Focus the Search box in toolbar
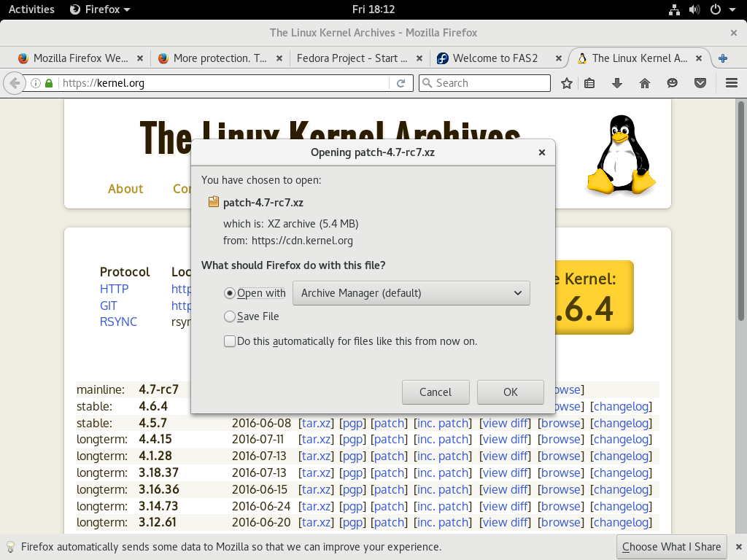Viewport: 747px width, 560px height. pyautogui.click(x=484, y=83)
